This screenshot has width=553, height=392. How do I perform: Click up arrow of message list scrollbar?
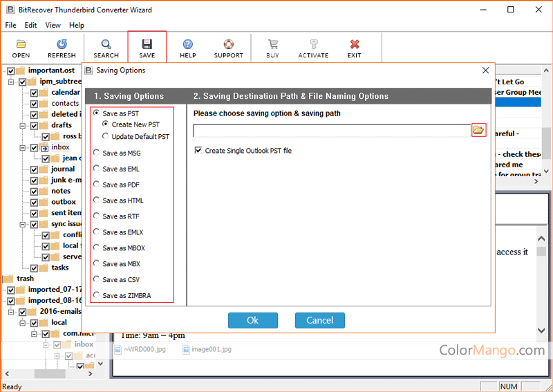click(x=545, y=70)
